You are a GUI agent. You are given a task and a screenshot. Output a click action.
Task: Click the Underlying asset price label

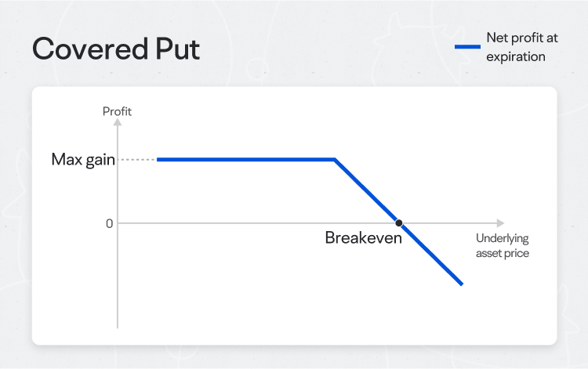503,246
